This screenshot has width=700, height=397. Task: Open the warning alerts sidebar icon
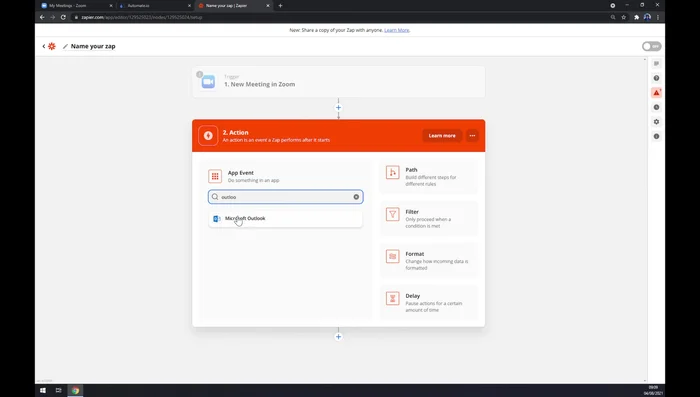click(656, 92)
